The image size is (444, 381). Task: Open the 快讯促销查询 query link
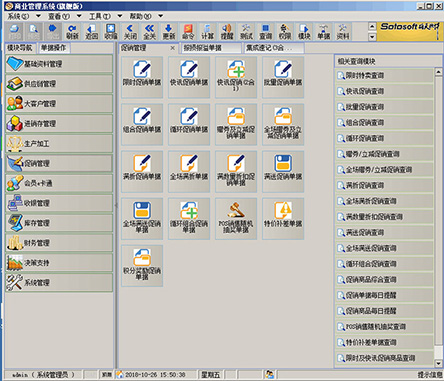(x=384, y=91)
